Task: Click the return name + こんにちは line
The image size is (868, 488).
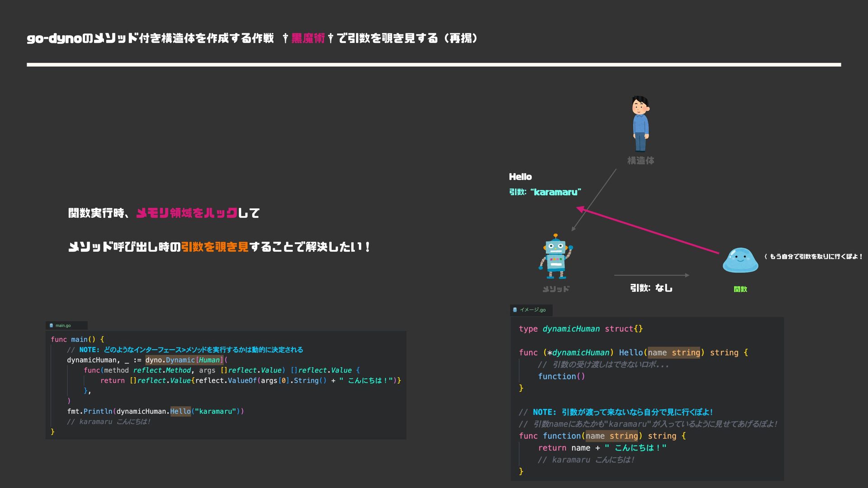Action: pos(602,448)
